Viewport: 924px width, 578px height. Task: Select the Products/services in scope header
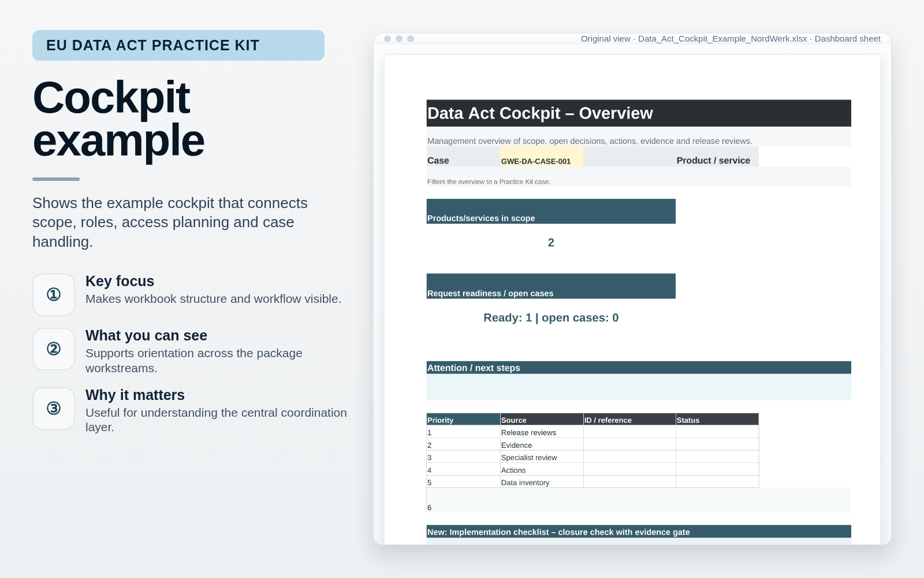click(x=551, y=212)
